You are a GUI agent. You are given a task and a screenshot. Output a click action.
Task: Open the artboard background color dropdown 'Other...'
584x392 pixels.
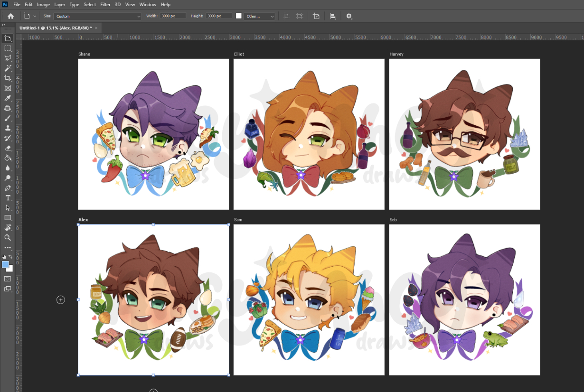(259, 16)
